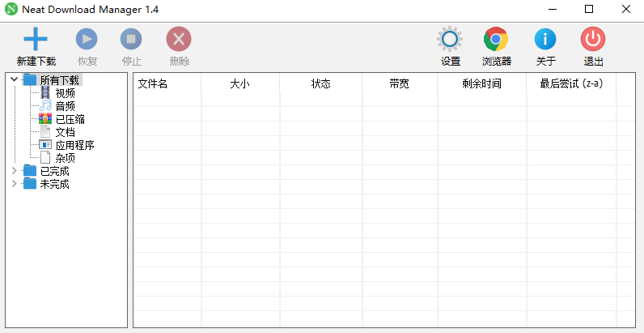Select the 音频 category

(x=65, y=106)
